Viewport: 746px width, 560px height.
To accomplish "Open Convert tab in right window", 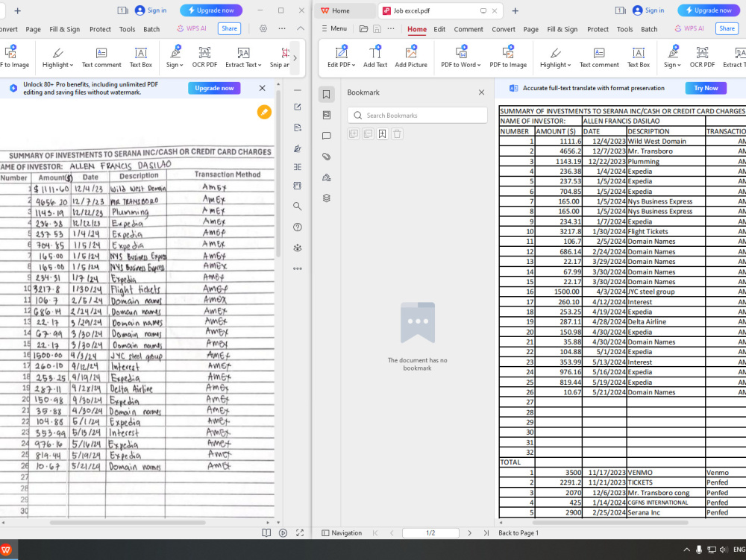I will 504,29.
